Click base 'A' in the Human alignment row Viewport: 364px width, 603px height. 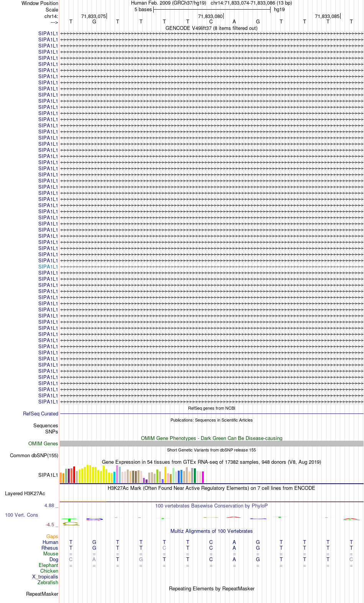tap(234, 542)
